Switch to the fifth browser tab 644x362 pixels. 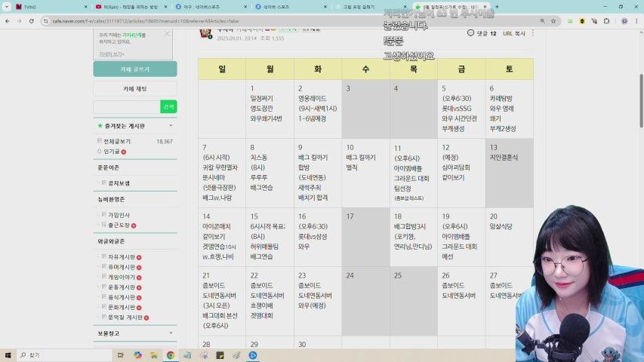(x=370, y=7)
